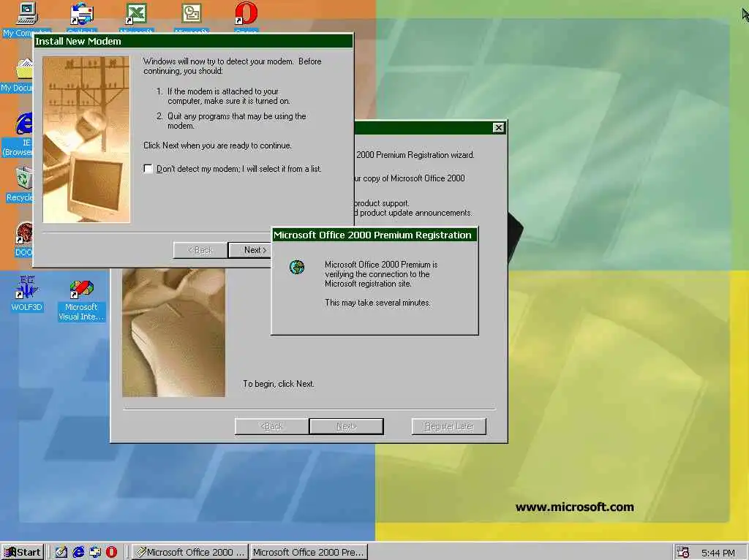
Task: Click the Office 2000 Premium Registration title bar
Action: coord(374,235)
